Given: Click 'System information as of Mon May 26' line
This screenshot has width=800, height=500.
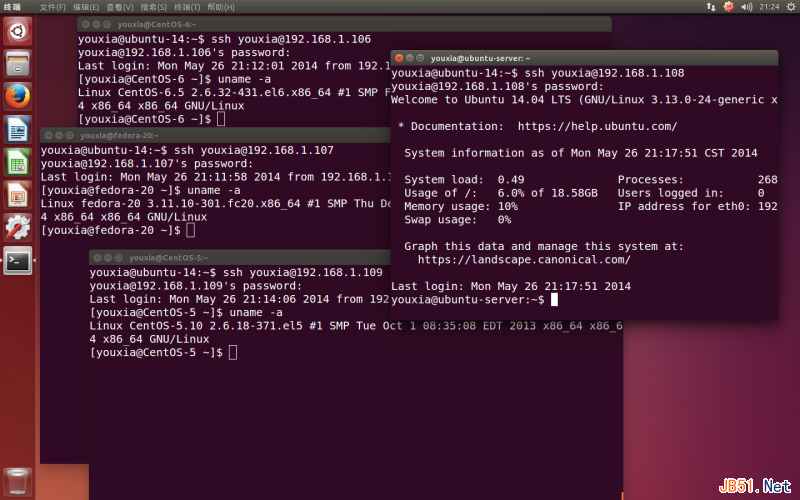Looking at the screenshot, I should (581, 153).
